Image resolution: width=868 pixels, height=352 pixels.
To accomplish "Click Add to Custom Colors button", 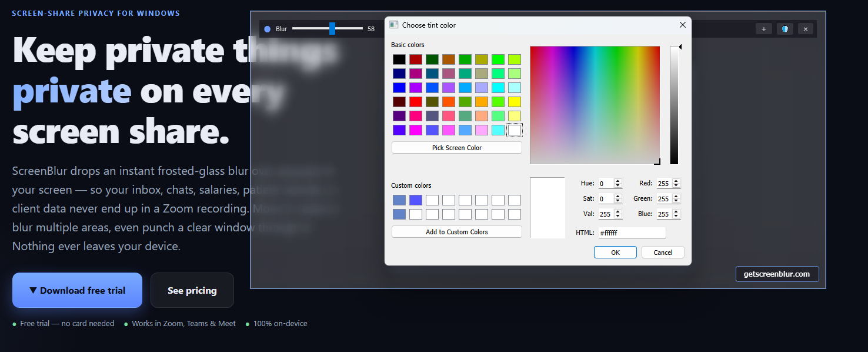I will pyautogui.click(x=457, y=232).
